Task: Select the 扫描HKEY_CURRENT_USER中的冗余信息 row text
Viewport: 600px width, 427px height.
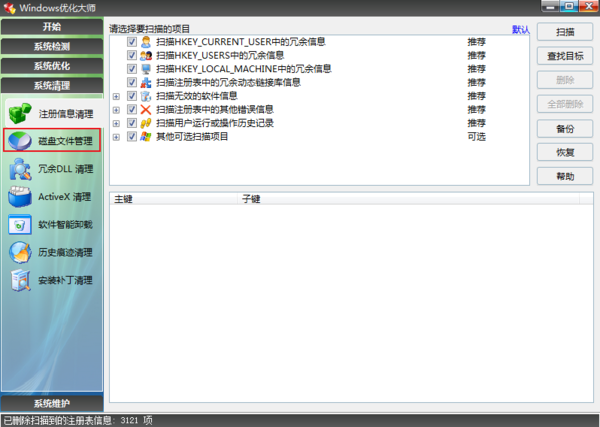Action: (x=241, y=42)
